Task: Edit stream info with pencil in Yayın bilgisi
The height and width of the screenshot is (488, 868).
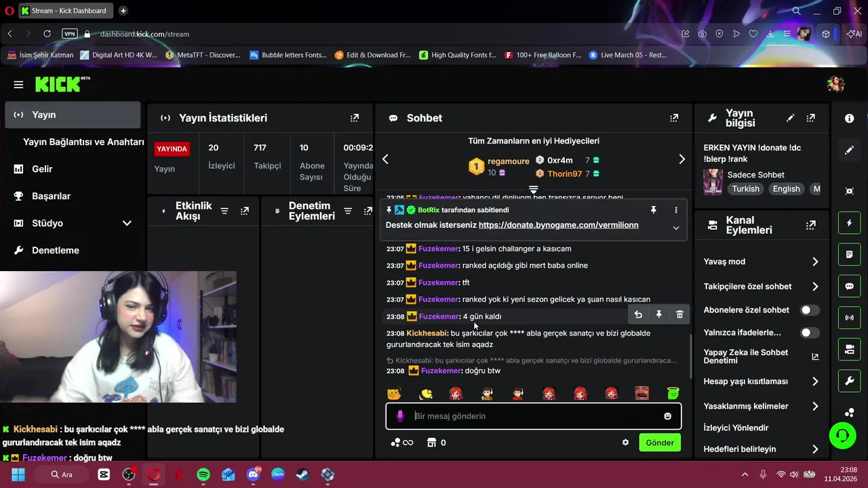Action: (x=790, y=118)
